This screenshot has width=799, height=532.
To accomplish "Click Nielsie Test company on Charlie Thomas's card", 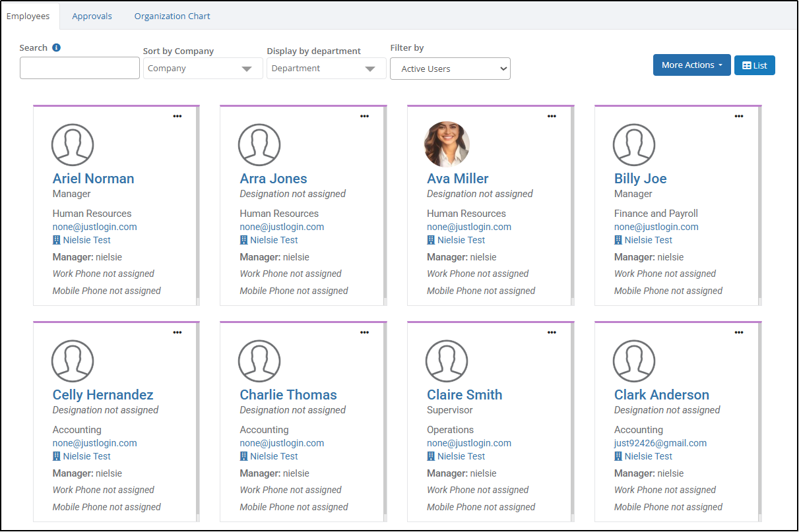I will 274,456.
